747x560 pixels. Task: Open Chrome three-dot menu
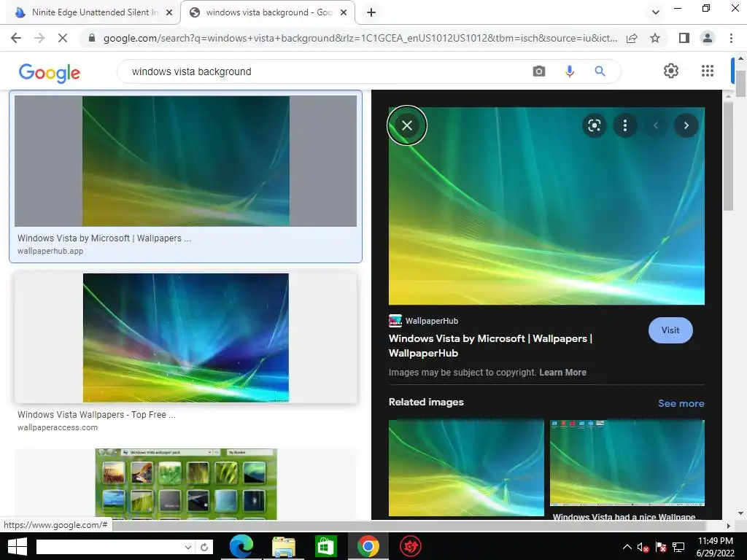[731, 38]
